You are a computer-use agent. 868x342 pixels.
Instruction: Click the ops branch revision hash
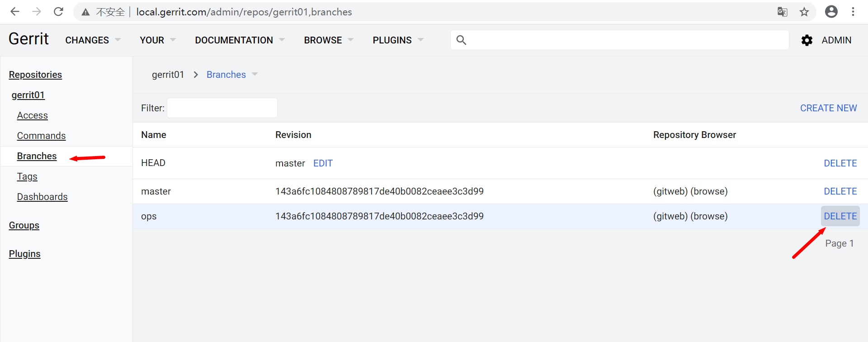[x=379, y=216]
